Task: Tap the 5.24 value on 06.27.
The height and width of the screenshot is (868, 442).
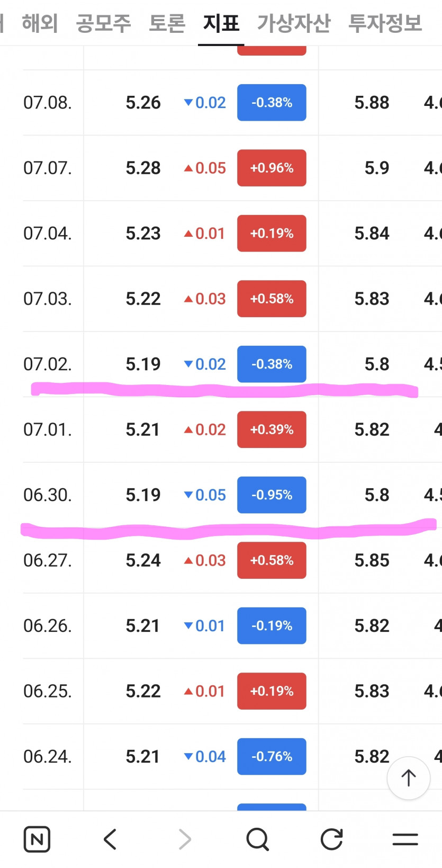Action: (x=143, y=560)
